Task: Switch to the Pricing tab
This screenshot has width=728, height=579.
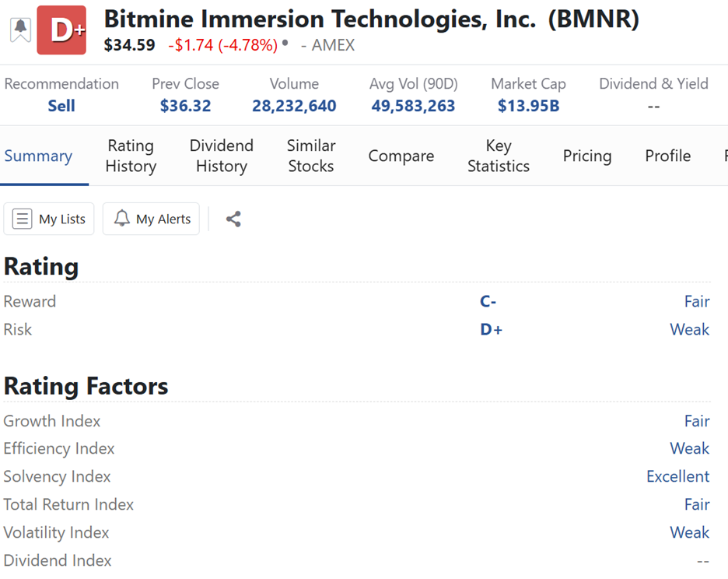Action: (587, 156)
